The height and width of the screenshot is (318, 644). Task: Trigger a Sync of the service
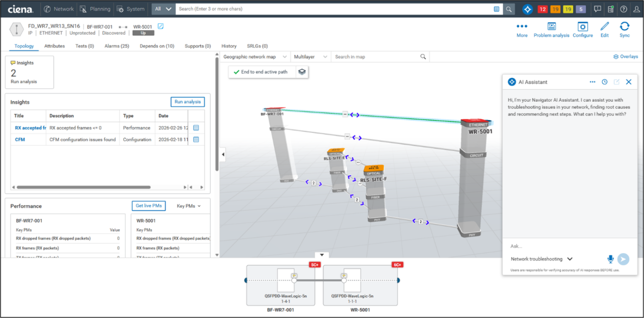(624, 30)
